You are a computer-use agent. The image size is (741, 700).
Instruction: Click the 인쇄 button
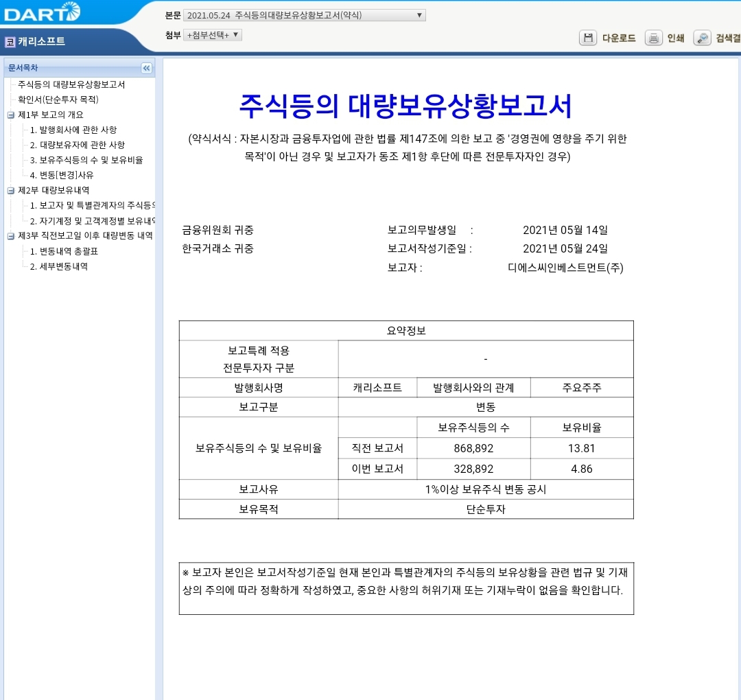676,38
